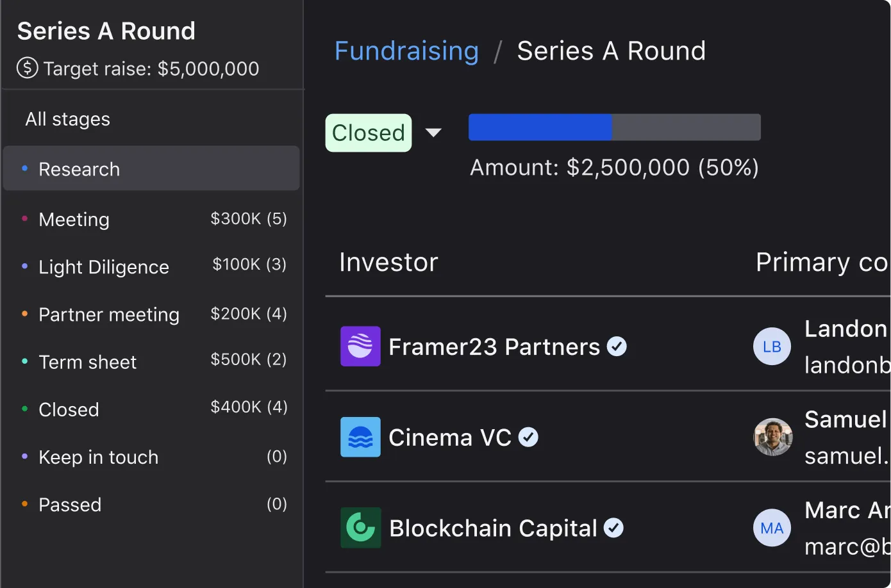Click the dollar icon beside Target raise
Screen dimensions: 891x588
(28, 68)
